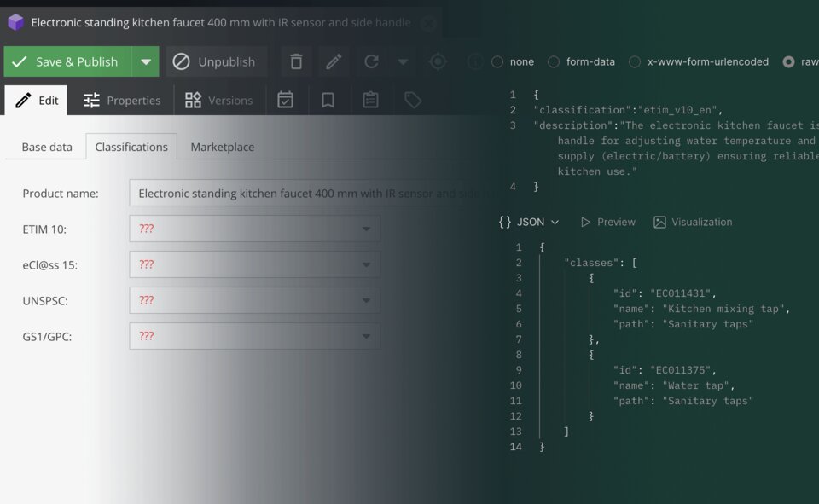The height and width of the screenshot is (504, 819).
Task: Click the info circle icon
Action: point(475,61)
